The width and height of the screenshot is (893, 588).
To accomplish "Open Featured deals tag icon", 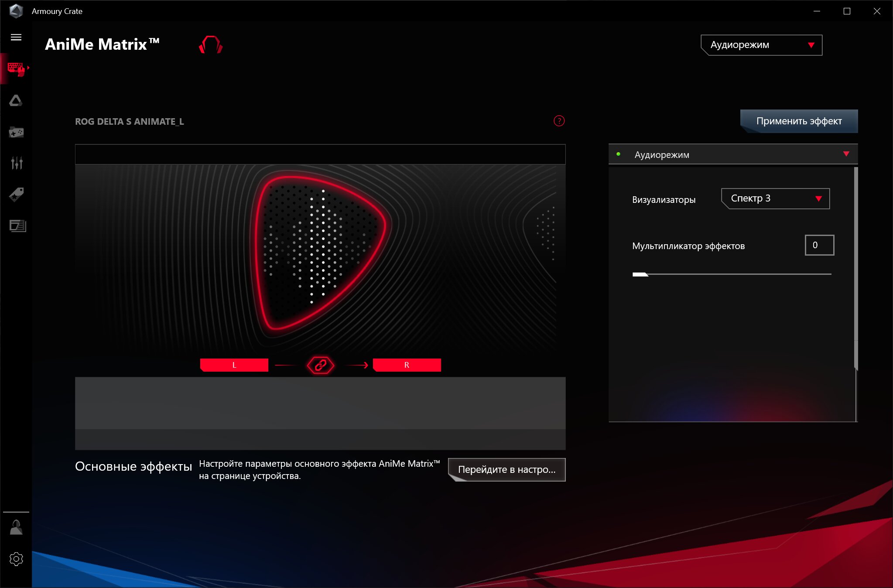I will pyautogui.click(x=16, y=195).
